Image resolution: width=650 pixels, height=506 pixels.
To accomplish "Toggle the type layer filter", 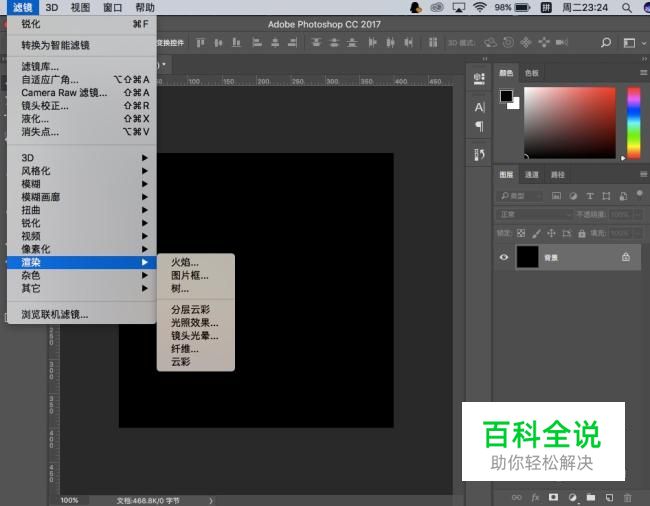I will 590,196.
